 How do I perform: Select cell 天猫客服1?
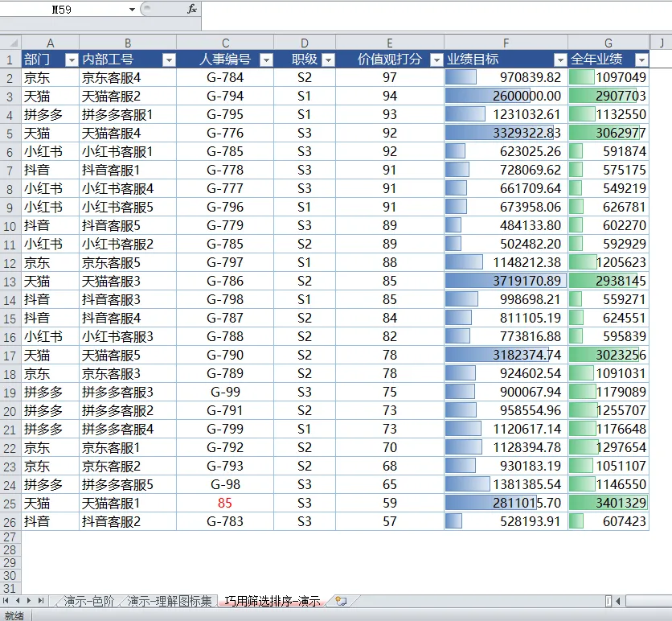pos(128,503)
